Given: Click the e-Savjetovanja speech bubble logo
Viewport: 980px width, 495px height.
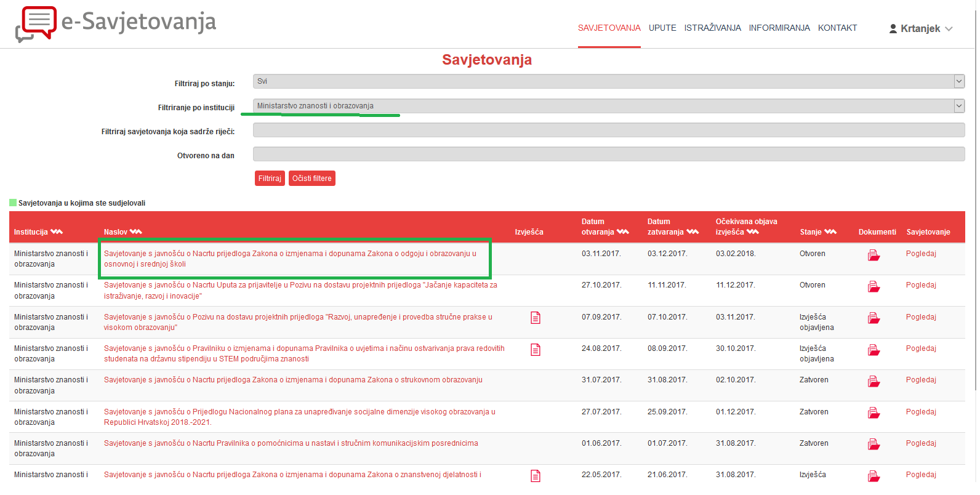Looking at the screenshot, I should (36, 23).
